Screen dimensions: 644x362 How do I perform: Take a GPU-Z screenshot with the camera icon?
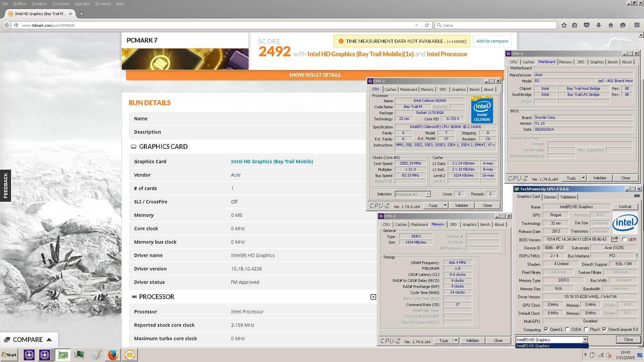(x=637, y=196)
